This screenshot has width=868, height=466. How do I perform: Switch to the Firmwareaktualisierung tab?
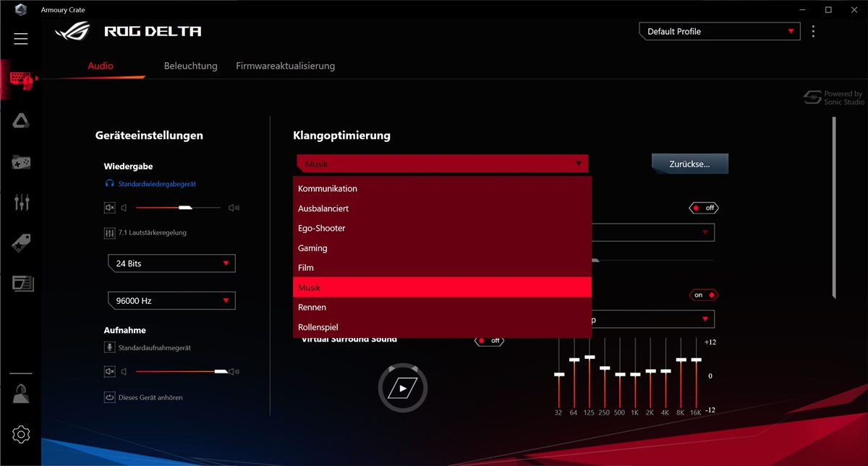[x=286, y=66]
